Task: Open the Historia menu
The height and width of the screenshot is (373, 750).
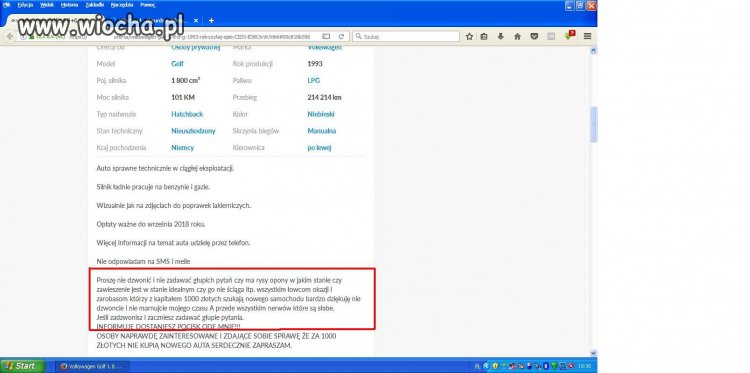Action: (x=70, y=5)
